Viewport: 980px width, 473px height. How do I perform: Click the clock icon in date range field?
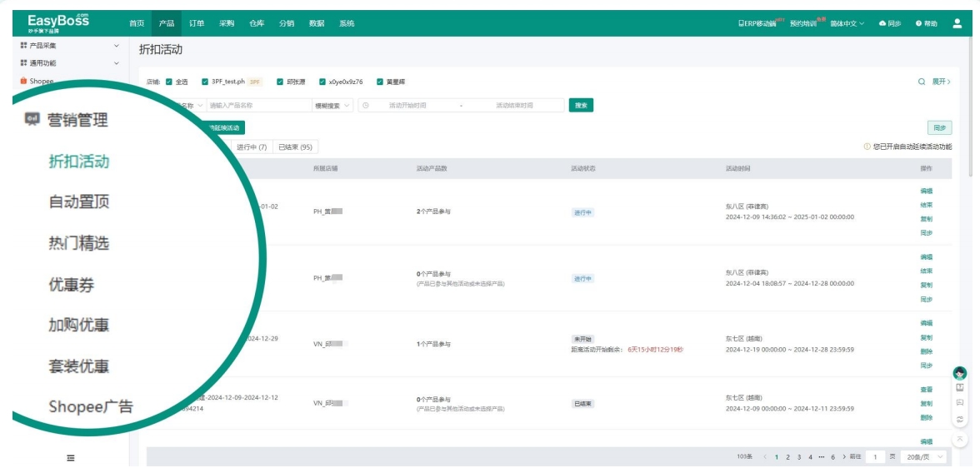pyautogui.click(x=366, y=106)
